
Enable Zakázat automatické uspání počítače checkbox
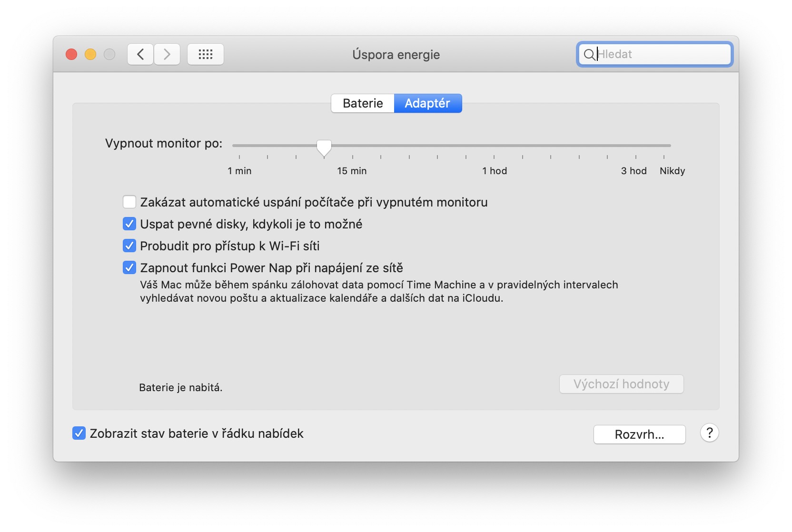(x=129, y=202)
